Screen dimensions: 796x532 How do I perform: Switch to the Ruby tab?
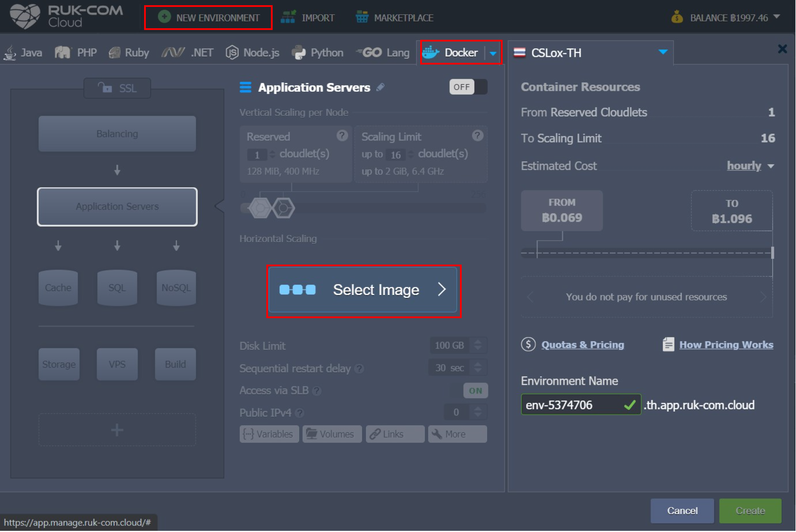129,53
